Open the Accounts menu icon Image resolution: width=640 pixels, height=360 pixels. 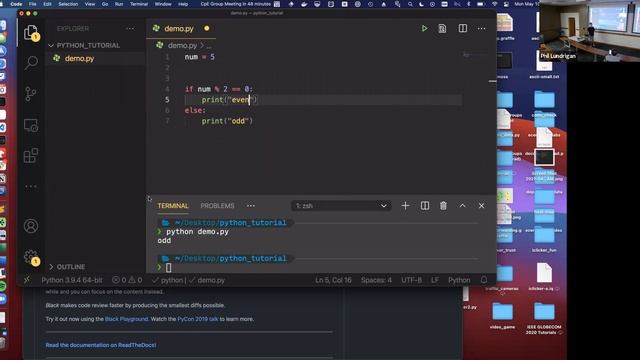pos(31,226)
